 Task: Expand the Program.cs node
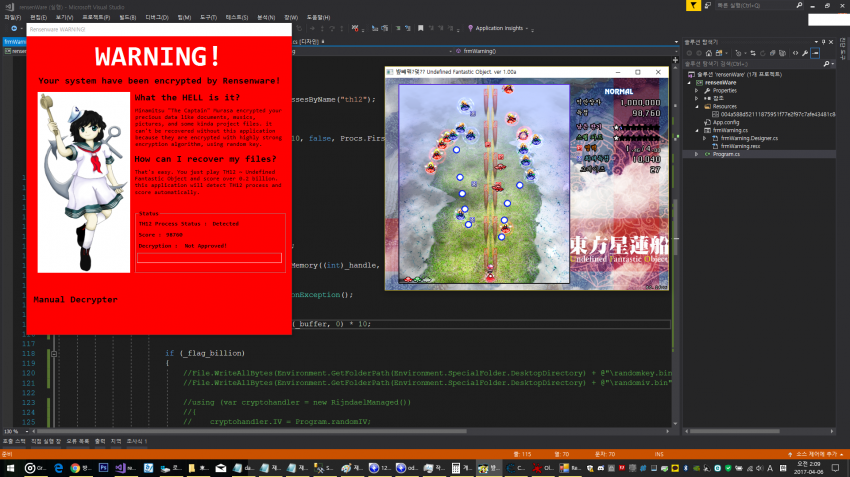697,154
